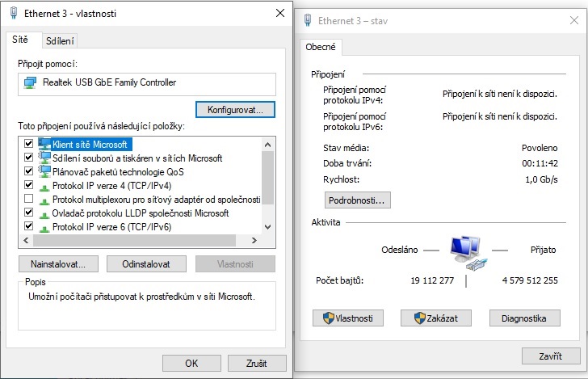Select Ovladač protokolu LLDP list item
The image size is (588, 379).
[141, 213]
